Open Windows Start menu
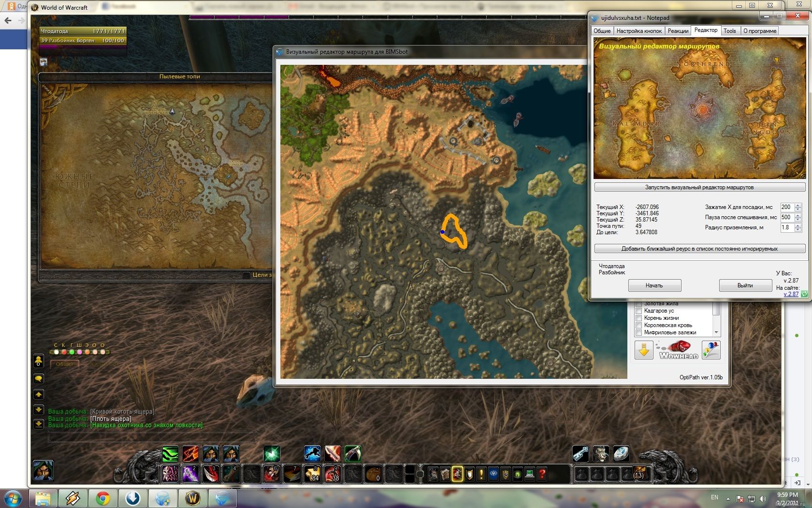 coord(13,498)
